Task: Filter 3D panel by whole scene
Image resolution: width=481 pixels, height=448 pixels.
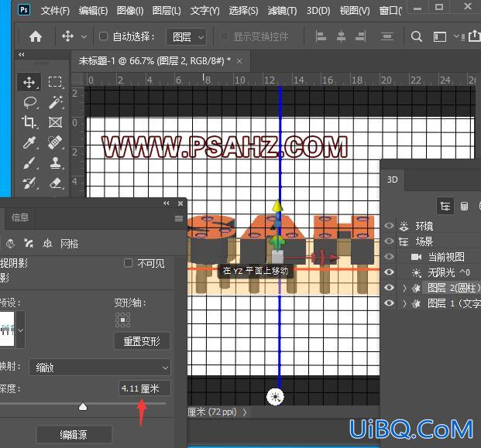Action: point(445,206)
